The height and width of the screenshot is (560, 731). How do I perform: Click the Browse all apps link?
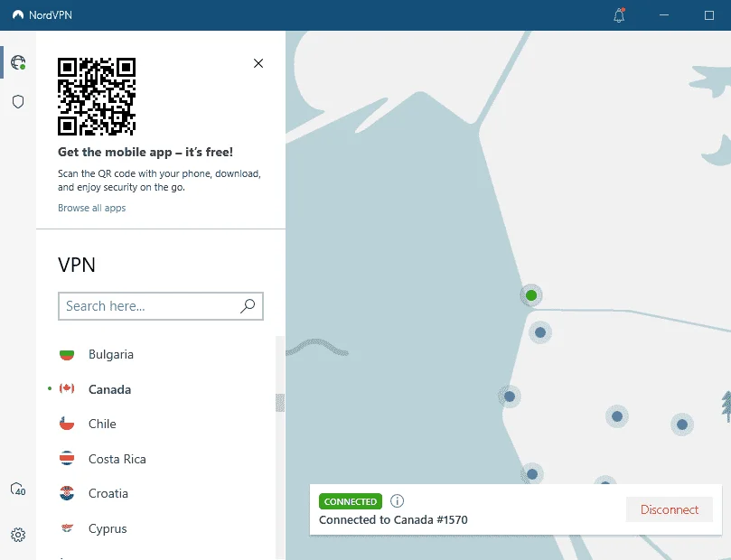(92, 208)
